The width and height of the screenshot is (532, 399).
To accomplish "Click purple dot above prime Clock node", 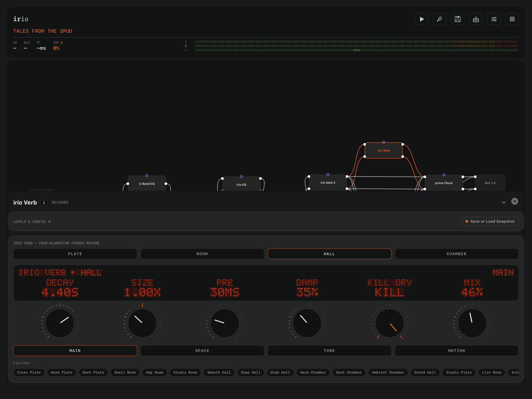I will [443, 175].
